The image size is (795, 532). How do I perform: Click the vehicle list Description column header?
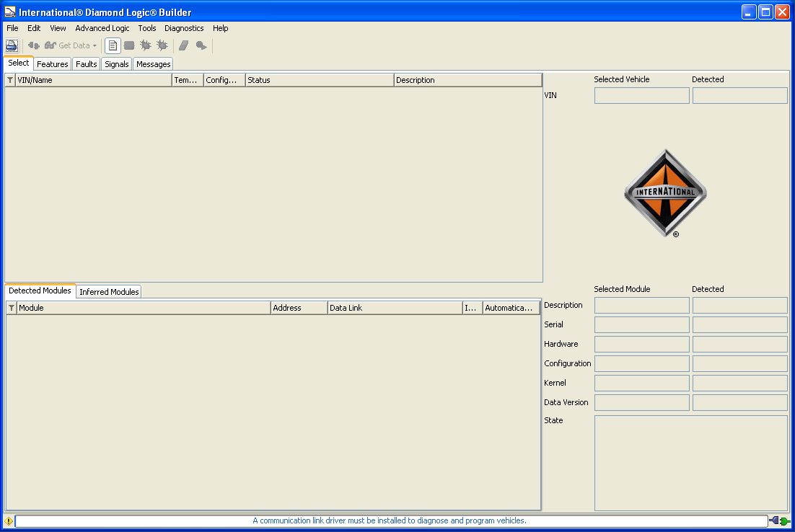tap(468, 80)
